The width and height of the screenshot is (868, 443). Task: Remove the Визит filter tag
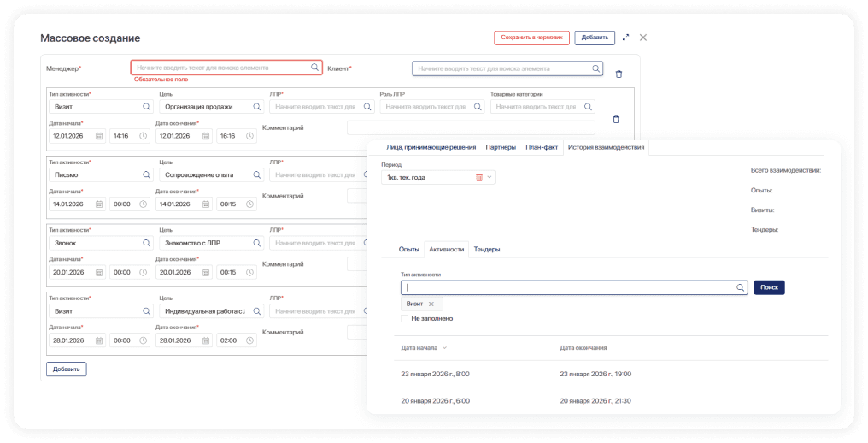[431, 304]
